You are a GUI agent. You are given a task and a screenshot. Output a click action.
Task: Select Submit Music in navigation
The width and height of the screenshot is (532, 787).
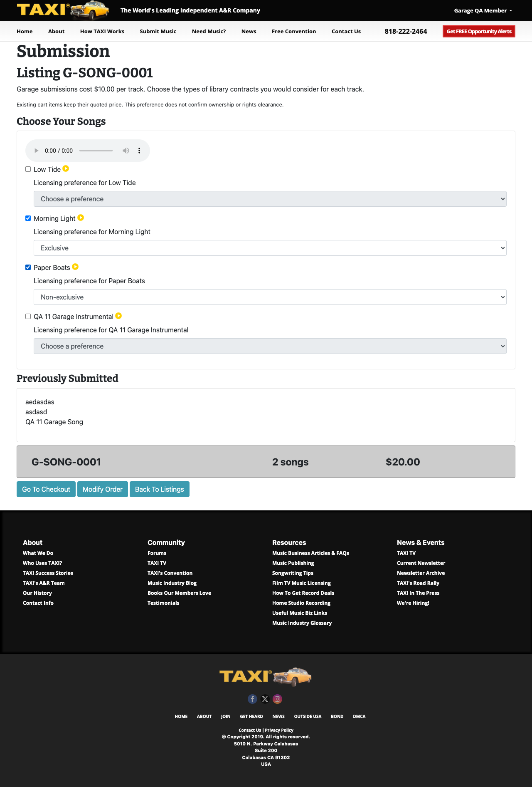[158, 31]
